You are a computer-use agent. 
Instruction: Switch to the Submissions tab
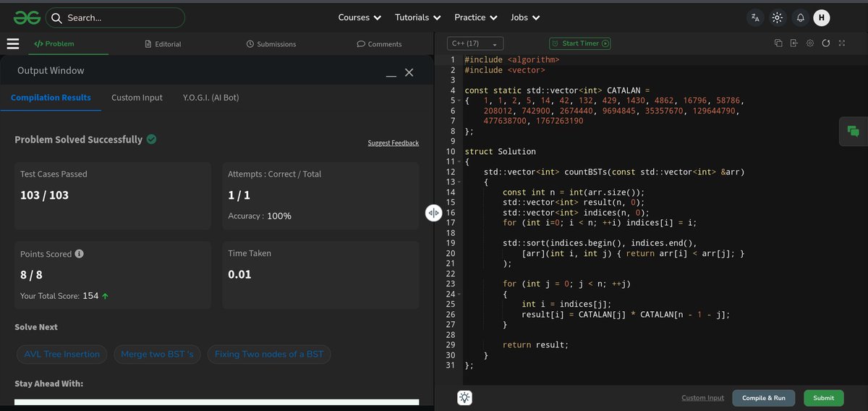tap(271, 44)
